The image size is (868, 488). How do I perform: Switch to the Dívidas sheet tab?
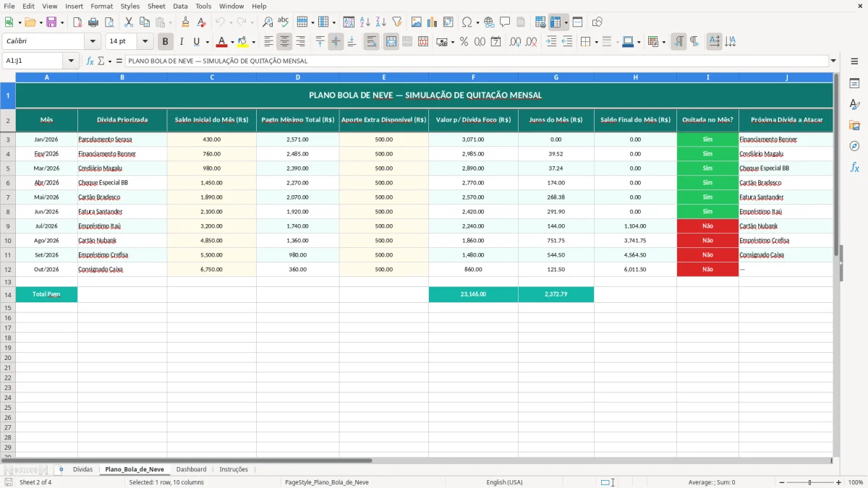pyautogui.click(x=82, y=469)
